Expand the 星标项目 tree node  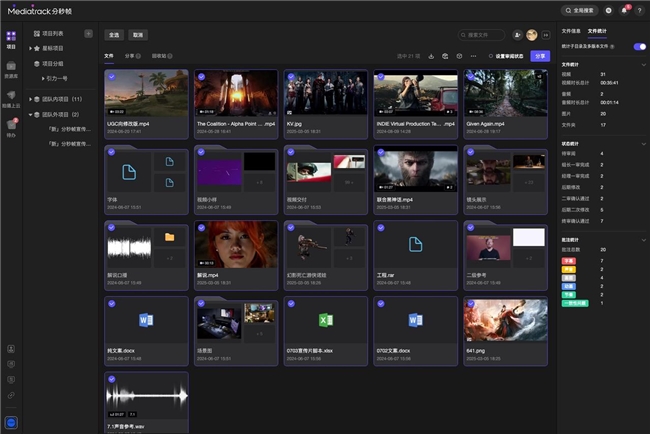32,47
